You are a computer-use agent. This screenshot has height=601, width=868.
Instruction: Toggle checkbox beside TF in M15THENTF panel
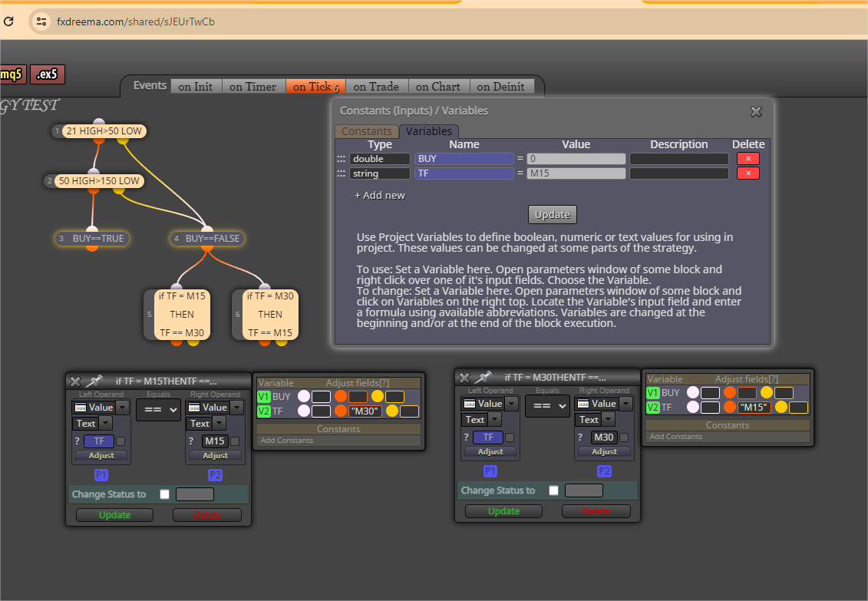(120, 441)
